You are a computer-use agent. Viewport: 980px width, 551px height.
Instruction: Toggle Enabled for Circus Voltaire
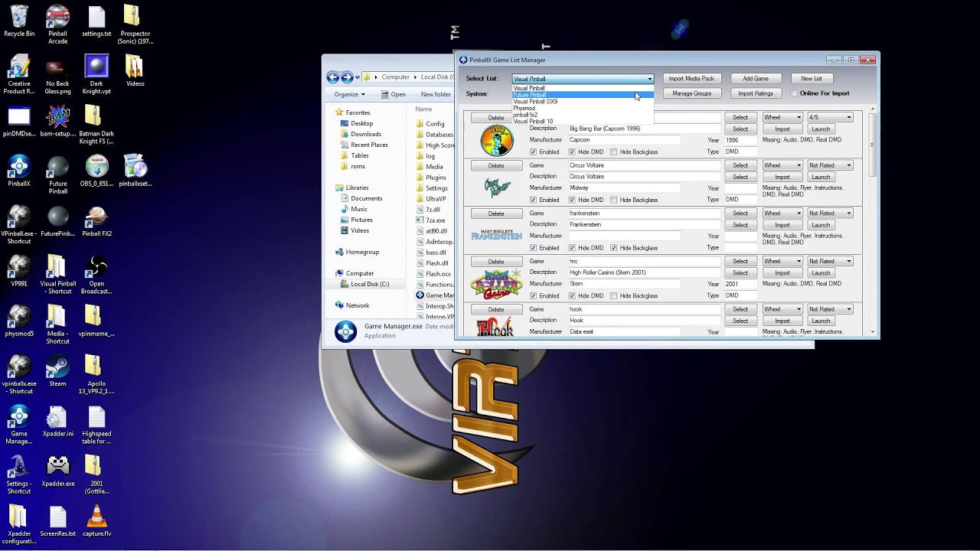[x=533, y=200]
